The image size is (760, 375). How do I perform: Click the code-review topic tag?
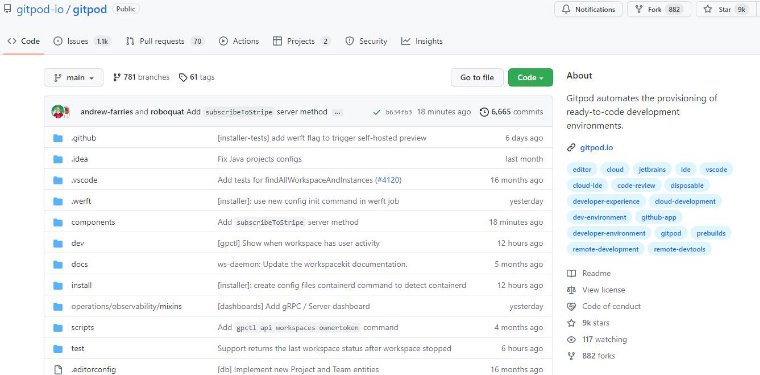point(636,186)
